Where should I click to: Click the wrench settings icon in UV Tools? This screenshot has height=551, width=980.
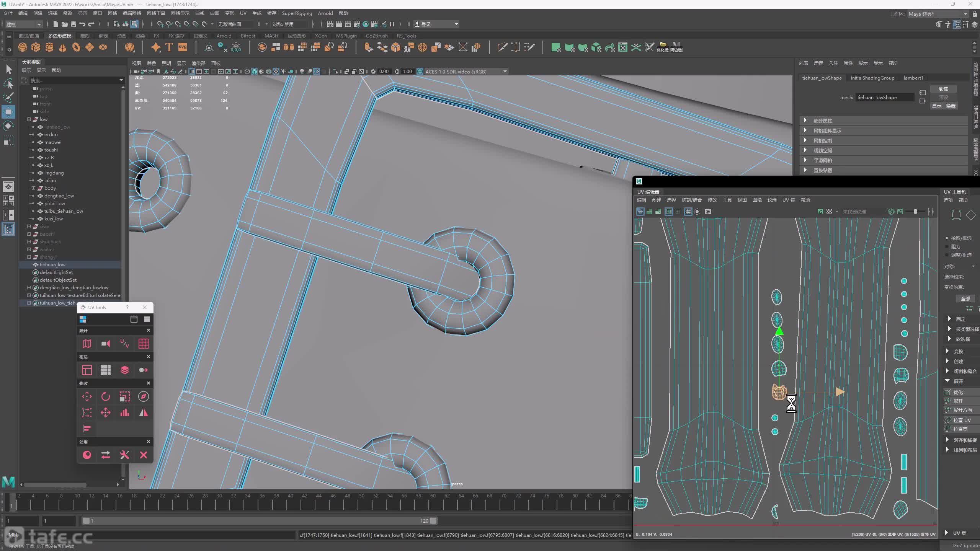(x=124, y=455)
